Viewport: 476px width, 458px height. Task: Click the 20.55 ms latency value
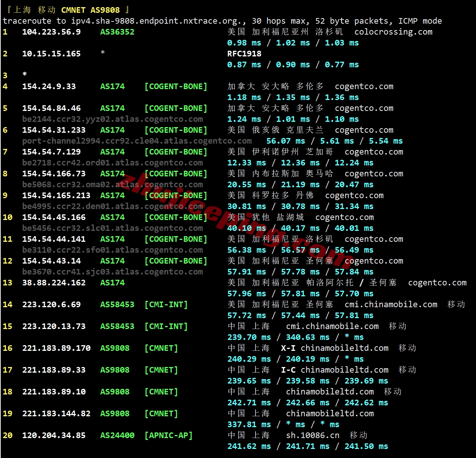pyautogui.click(x=246, y=185)
